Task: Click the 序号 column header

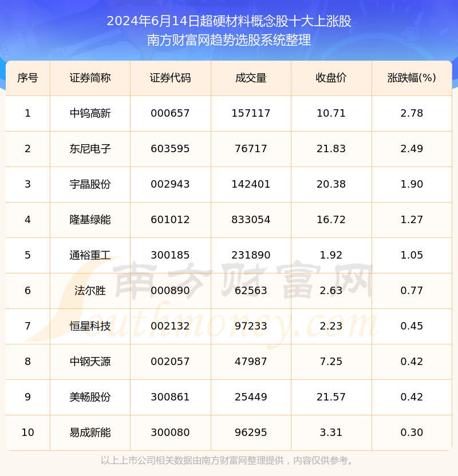Action: point(27,78)
